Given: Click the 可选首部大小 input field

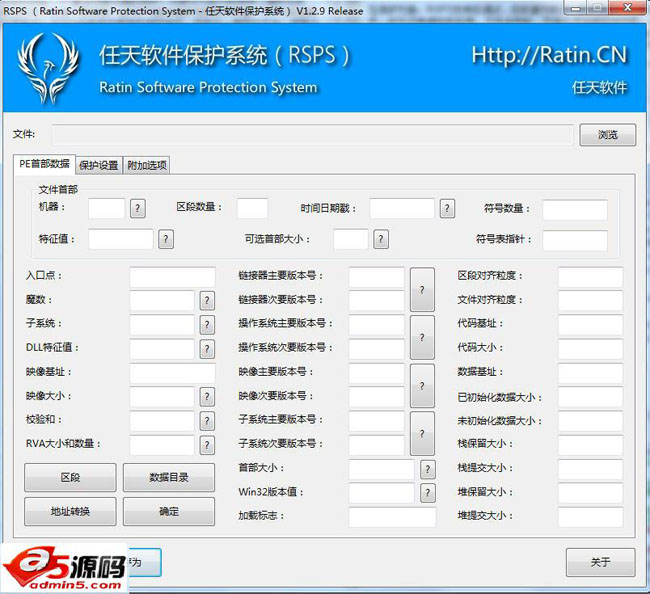Looking at the screenshot, I should [x=351, y=239].
